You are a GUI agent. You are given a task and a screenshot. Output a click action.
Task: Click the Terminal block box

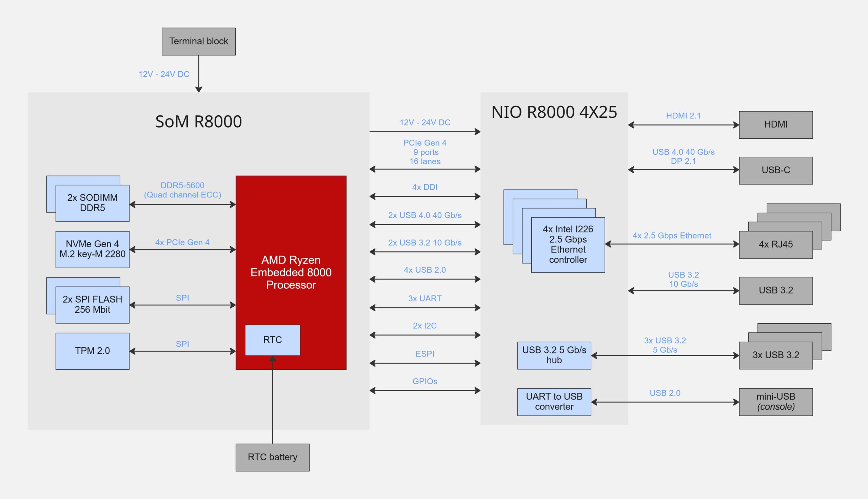199,41
